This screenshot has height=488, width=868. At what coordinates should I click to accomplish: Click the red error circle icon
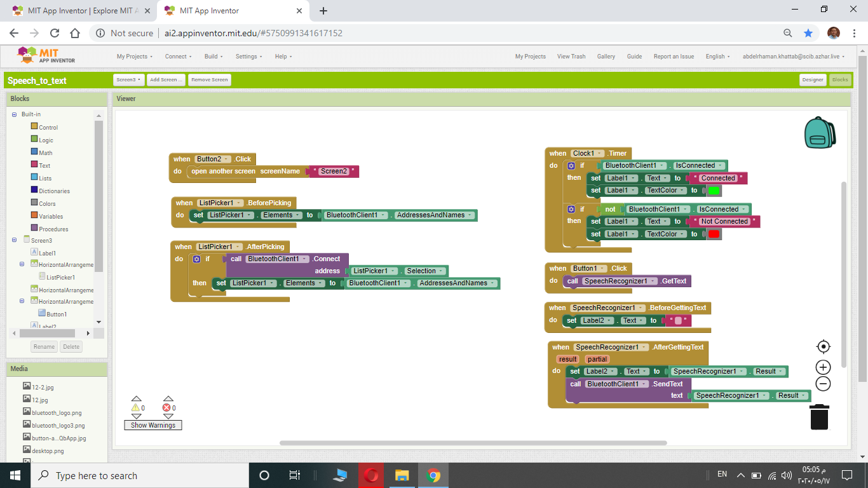click(166, 408)
